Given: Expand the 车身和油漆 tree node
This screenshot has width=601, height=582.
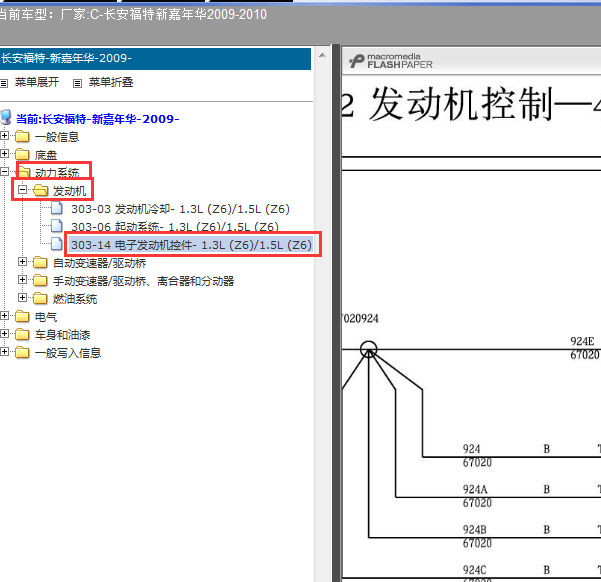Looking at the screenshot, I should (4, 334).
